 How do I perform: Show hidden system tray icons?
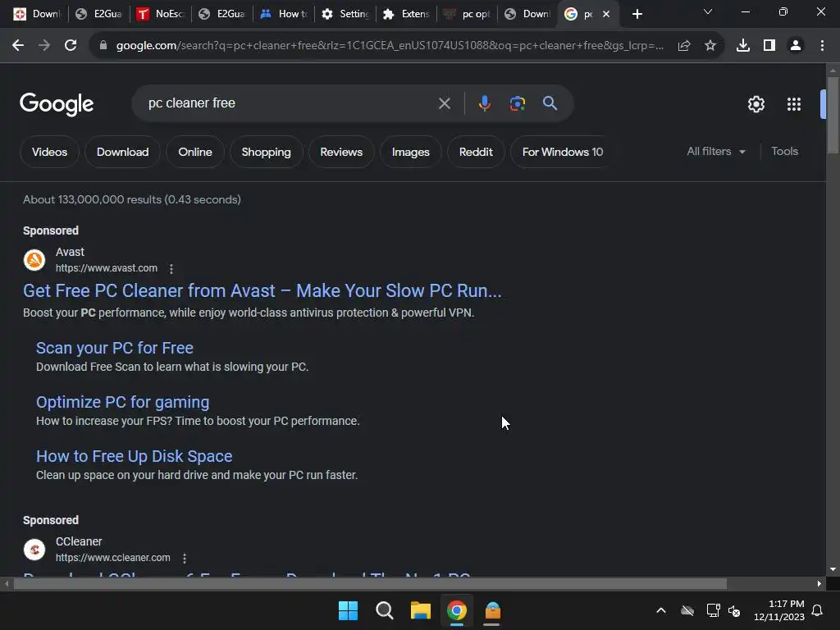661,610
